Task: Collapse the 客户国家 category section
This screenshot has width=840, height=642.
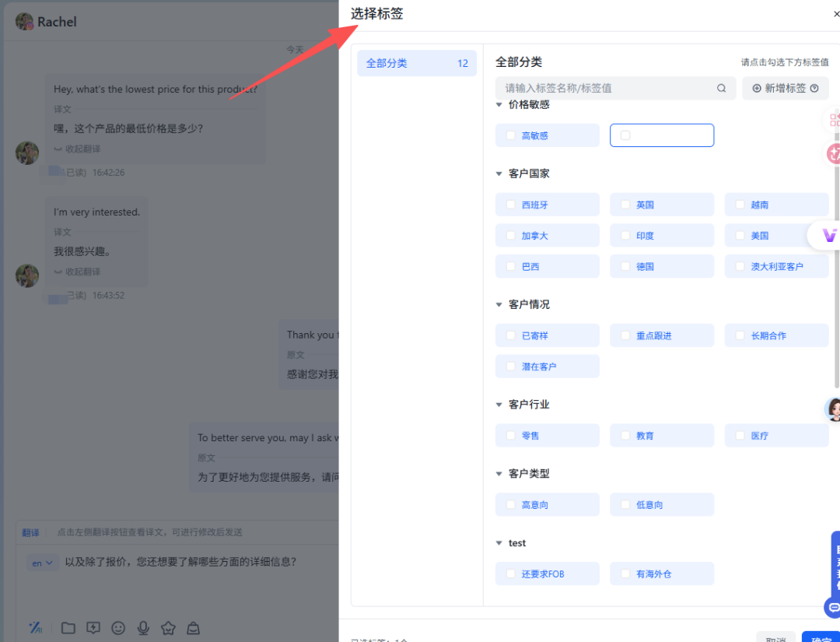Action: point(499,173)
